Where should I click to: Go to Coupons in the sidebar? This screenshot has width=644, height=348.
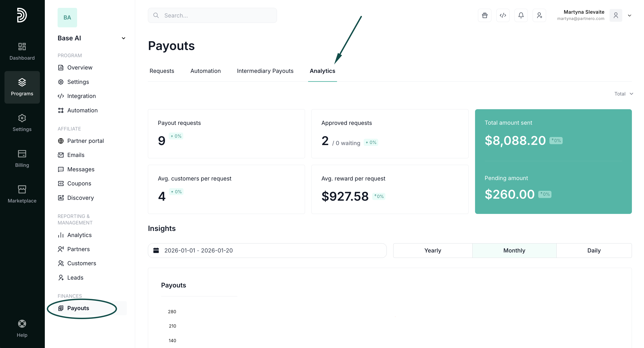pos(79,183)
